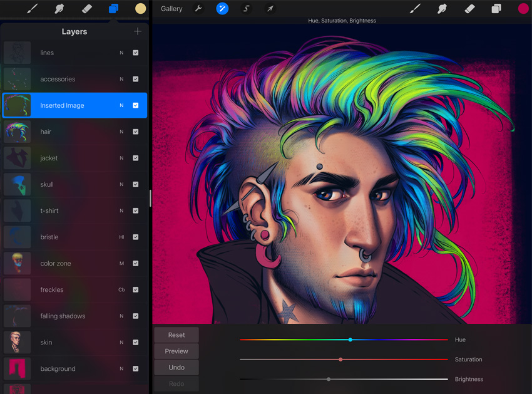Open blend mode Hl on bristle layer

pyautogui.click(x=121, y=237)
